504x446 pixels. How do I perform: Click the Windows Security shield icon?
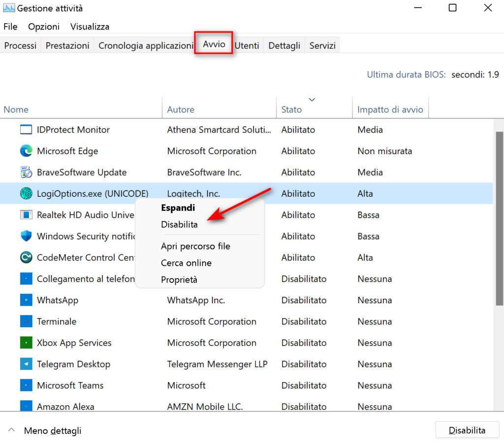point(26,236)
